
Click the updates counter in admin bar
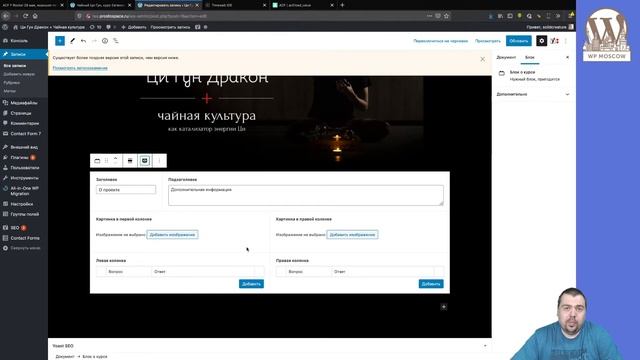[x=96, y=27]
